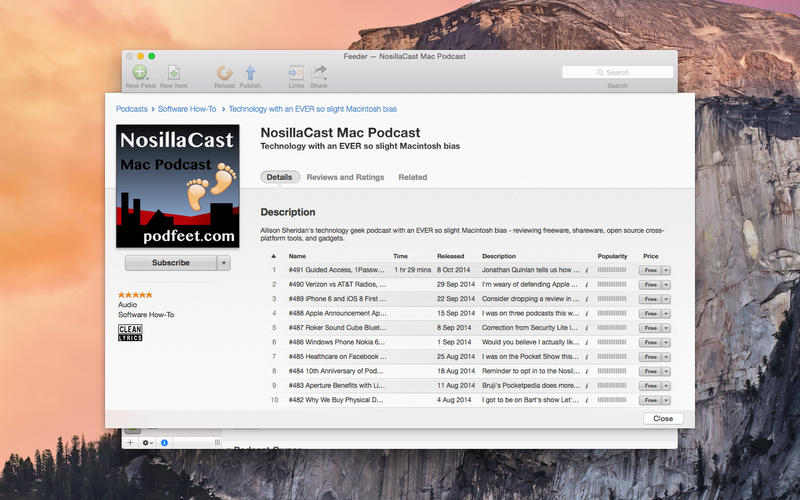This screenshot has width=800, height=500.
Task: Click the info icon for episode #488
Action: 587,314
